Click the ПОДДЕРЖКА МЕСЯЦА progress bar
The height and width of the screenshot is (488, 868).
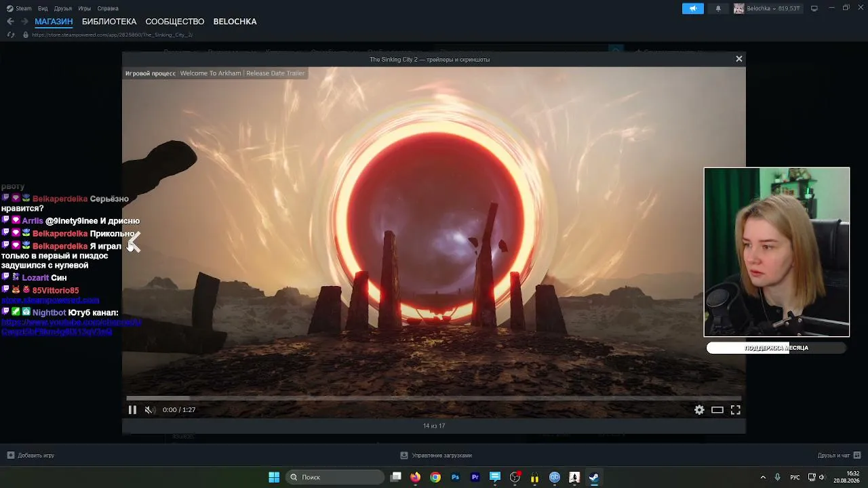click(776, 348)
